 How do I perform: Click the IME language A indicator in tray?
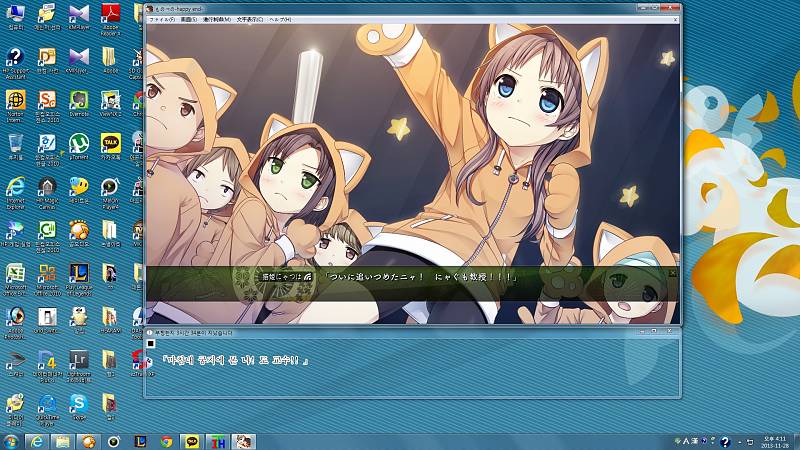[686, 441]
